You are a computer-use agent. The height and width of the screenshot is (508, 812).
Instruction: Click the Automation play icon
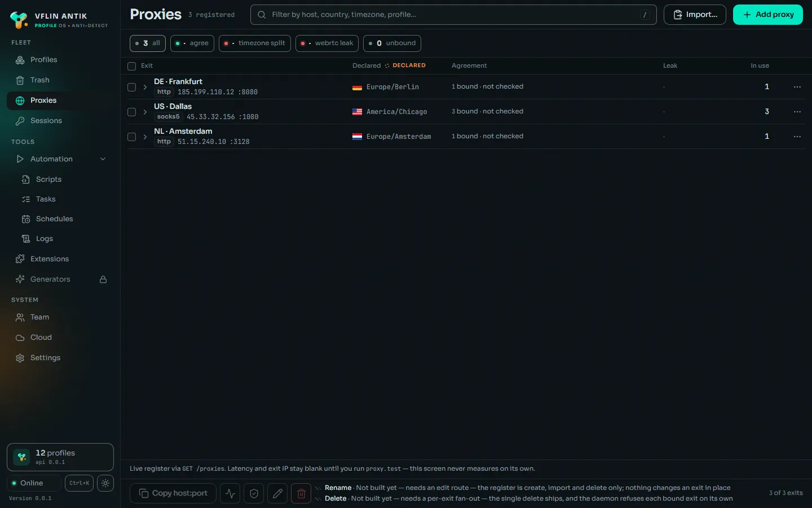pyautogui.click(x=20, y=159)
